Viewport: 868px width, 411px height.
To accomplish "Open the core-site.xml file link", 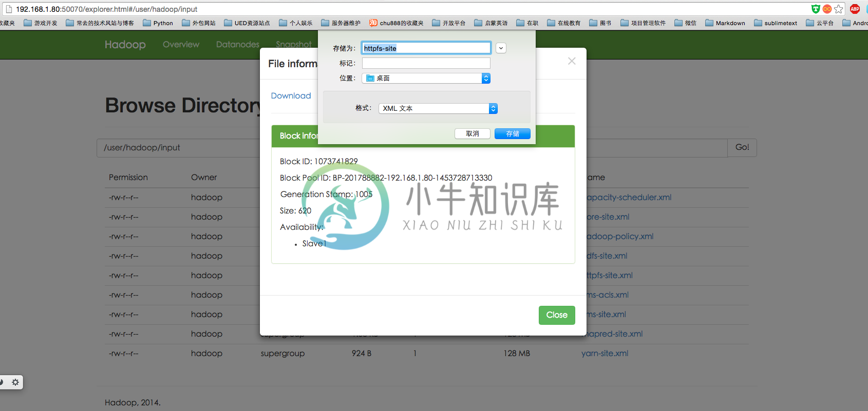I will pos(608,217).
